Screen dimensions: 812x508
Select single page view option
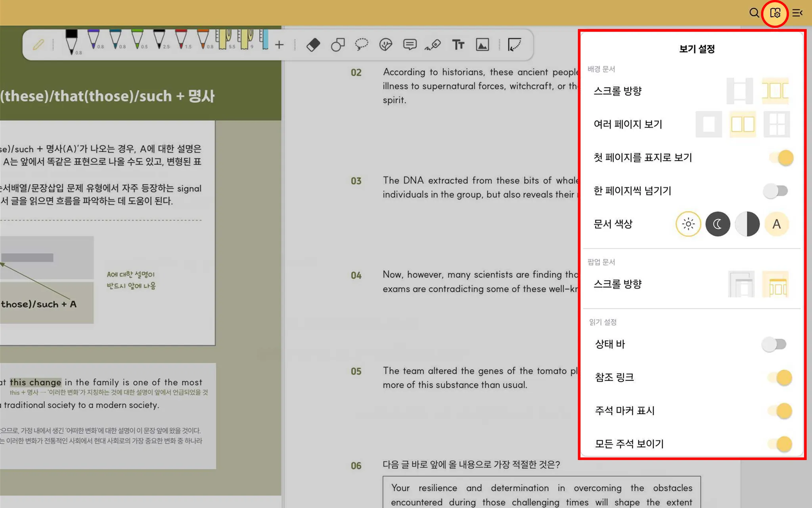pyautogui.click(x=709, y=125)
